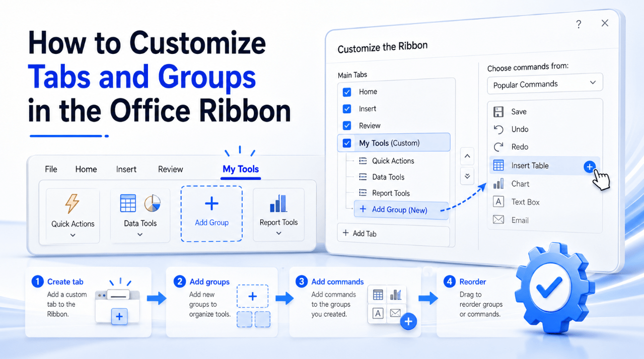Screen dimensions: 644x359
Task: Expand the Quick Actions group chevron
Action: pos(73,235)
